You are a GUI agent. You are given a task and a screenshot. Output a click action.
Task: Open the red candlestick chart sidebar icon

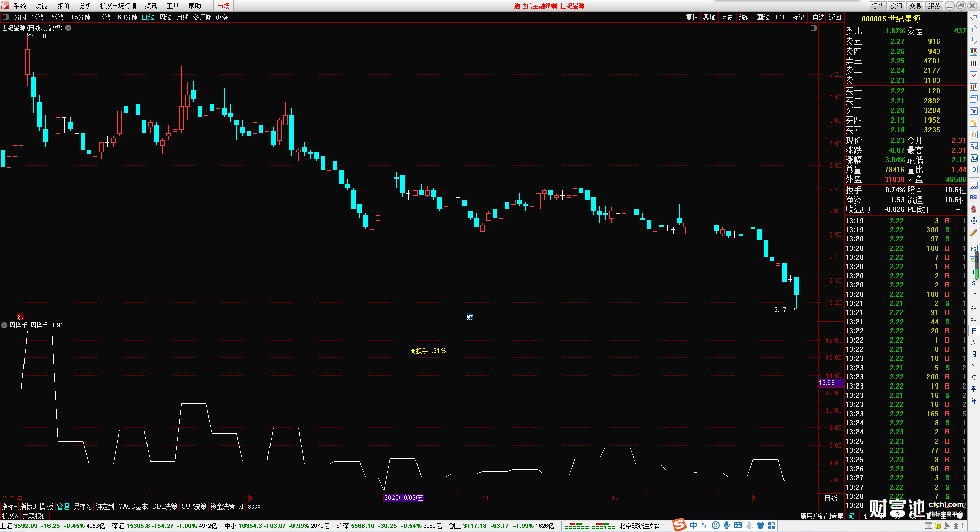[x=974, y=87]
